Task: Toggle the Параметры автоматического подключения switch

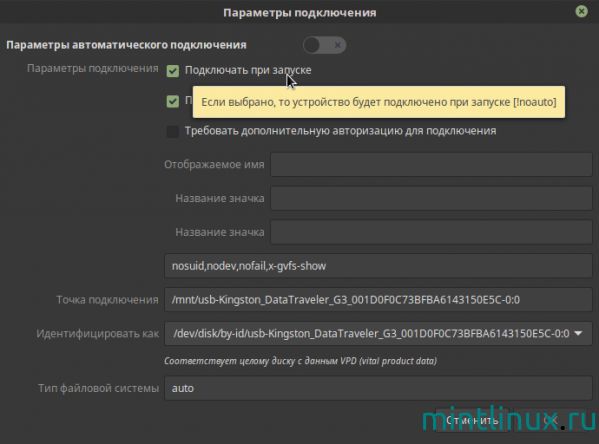Action: [324, 45]
